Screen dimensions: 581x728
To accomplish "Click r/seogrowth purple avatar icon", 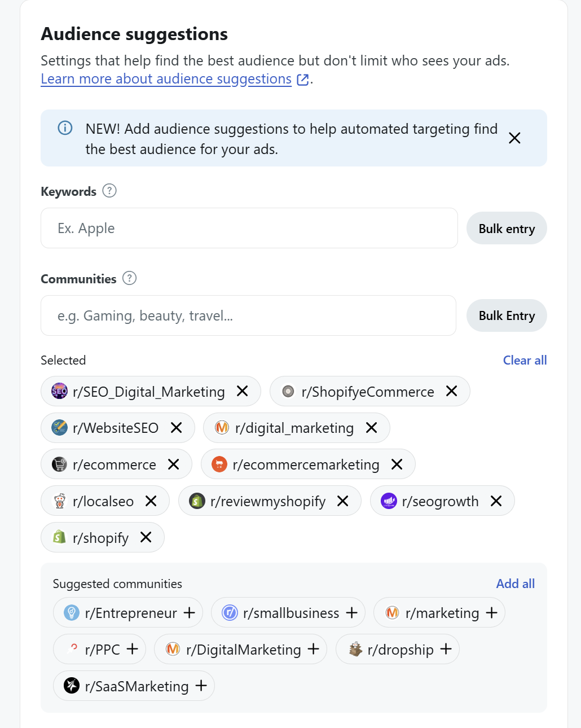I will (389, 501).
